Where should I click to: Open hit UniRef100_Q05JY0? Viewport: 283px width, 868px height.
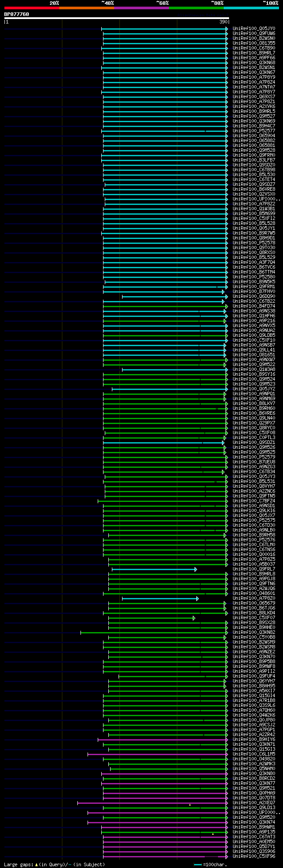click(254, 29)
